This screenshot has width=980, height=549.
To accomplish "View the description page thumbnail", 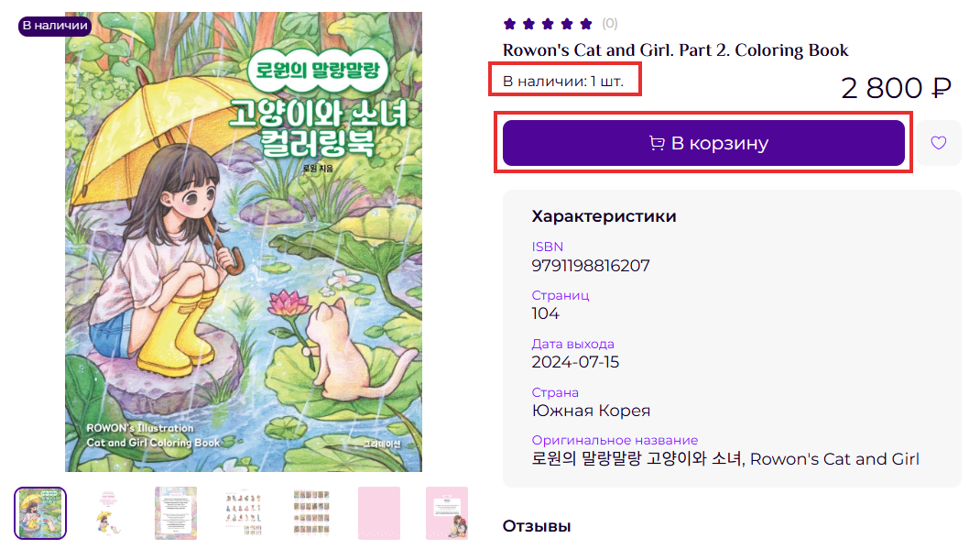I will [176, 513].
